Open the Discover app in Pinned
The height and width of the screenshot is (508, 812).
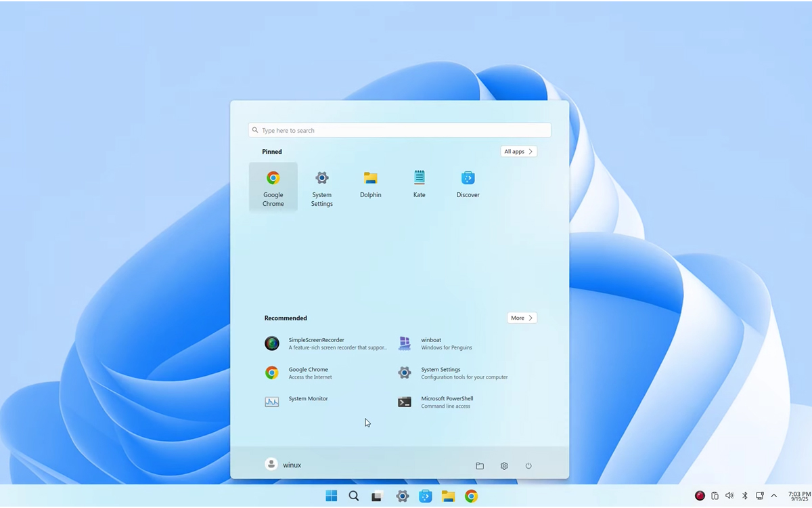click(x=468, y=184)
